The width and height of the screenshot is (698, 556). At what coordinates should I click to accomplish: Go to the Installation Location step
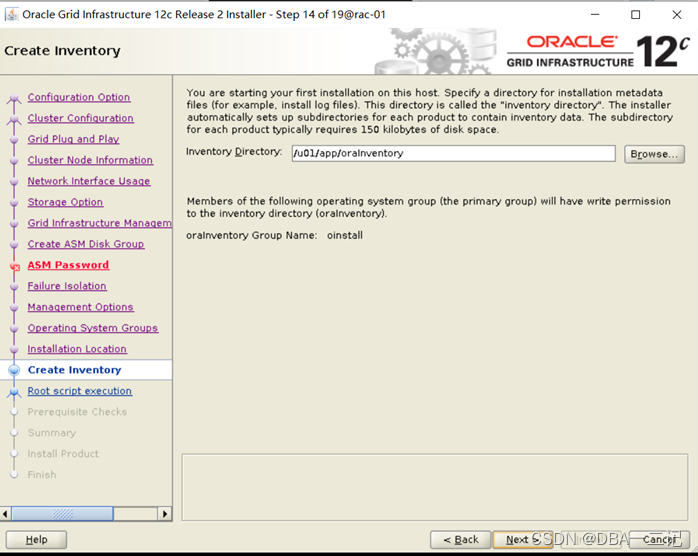77,349
